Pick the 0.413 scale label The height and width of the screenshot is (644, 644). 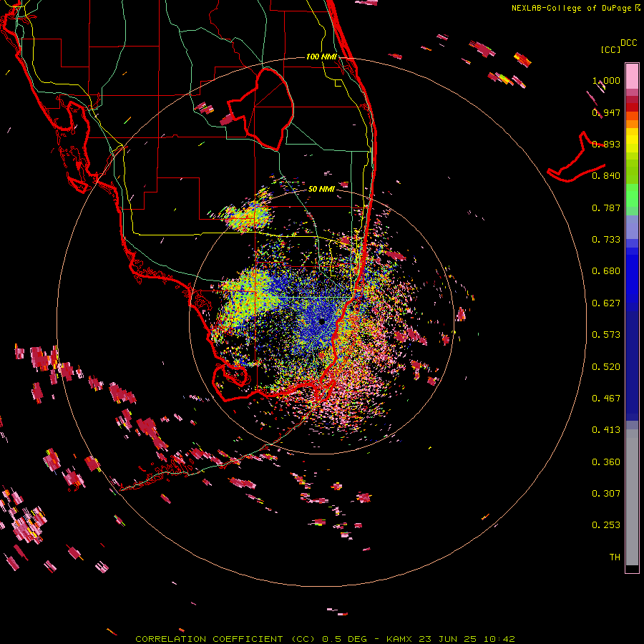point(606,429)
